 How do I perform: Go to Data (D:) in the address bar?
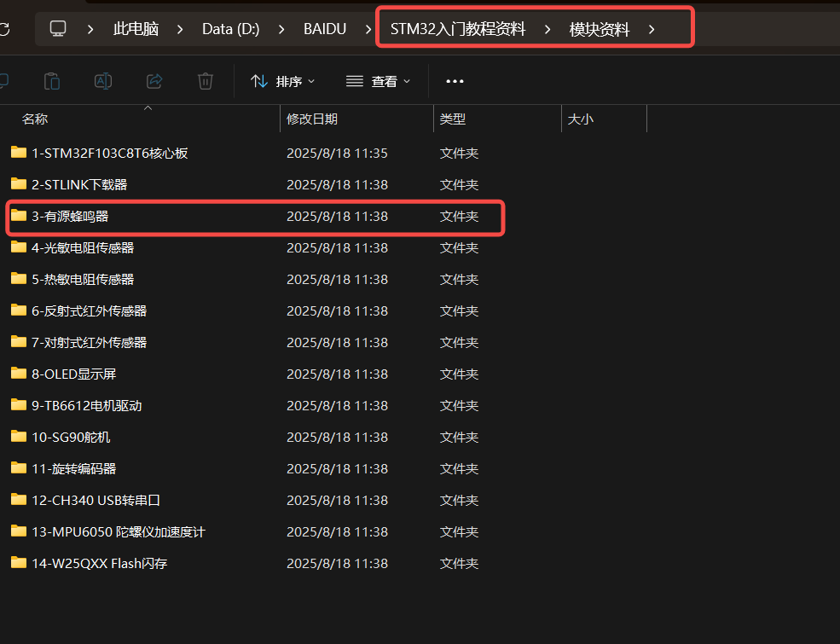(x=230, y=29)
